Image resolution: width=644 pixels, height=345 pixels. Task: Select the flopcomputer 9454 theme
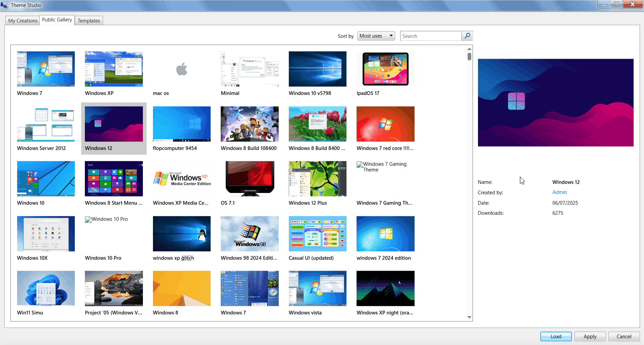(x=181, y=124)
